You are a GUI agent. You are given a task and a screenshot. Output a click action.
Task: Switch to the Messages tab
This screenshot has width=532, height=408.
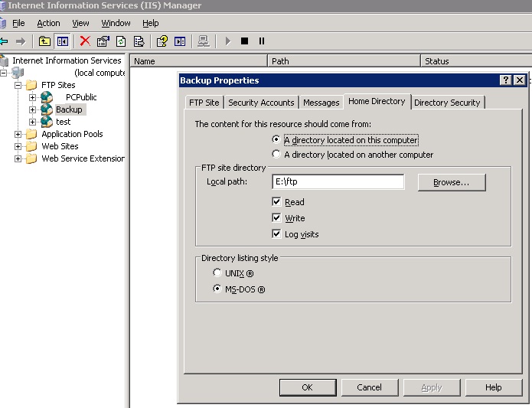pos(321,103)
